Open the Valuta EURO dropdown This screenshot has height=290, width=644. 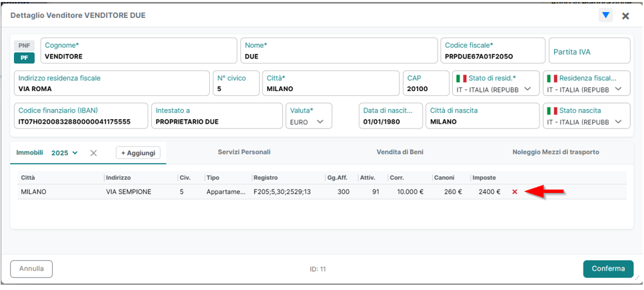point(308,116)
